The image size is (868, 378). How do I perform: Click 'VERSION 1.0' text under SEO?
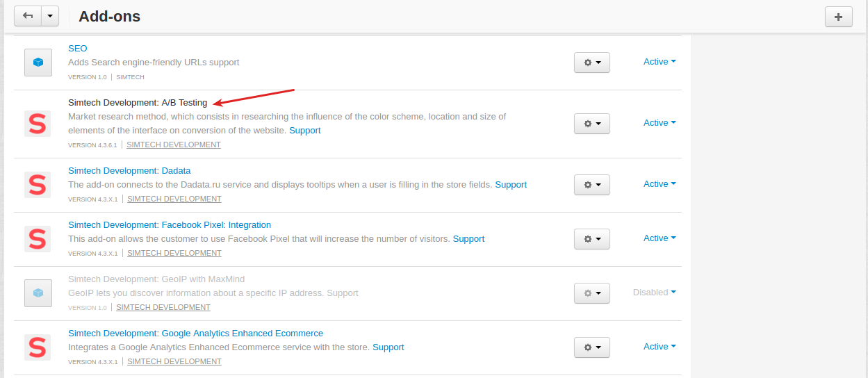(x=88, y=77)
